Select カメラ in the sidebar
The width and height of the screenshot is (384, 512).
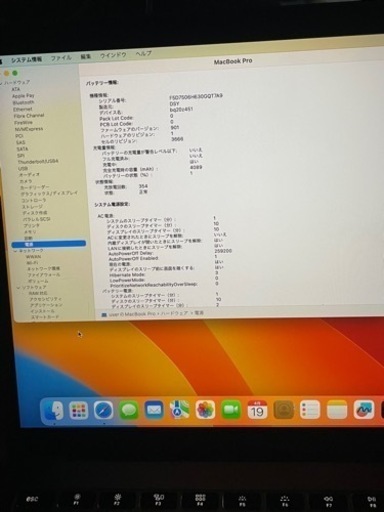click(26, 181)
